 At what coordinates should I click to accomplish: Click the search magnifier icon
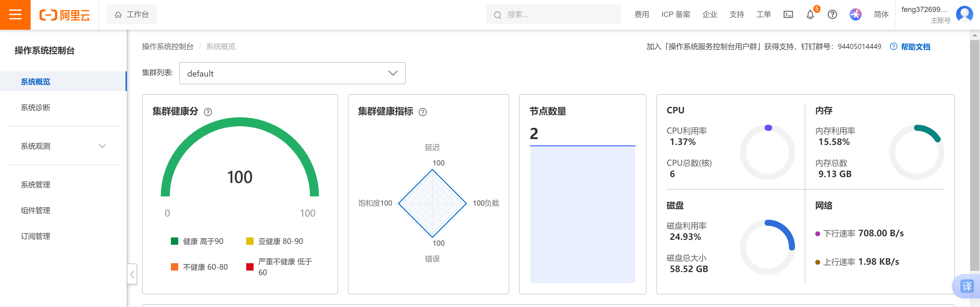(497, 15)
